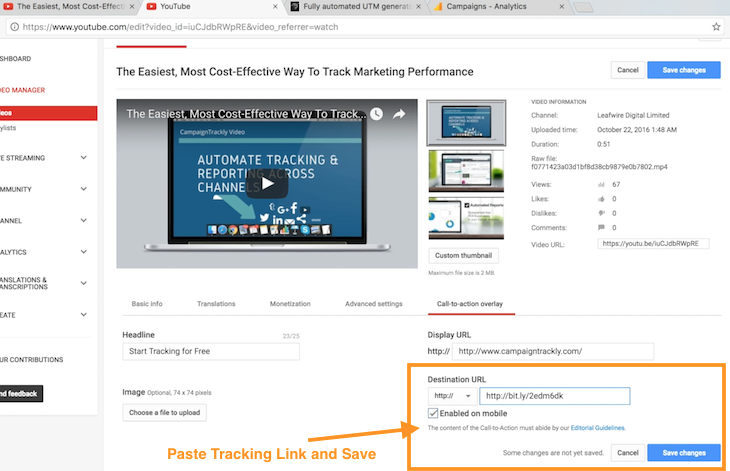Switch to the Fully automated UTM generator tab
The width and height of the screenshot is (730, 471).
(x=354, y=7)
